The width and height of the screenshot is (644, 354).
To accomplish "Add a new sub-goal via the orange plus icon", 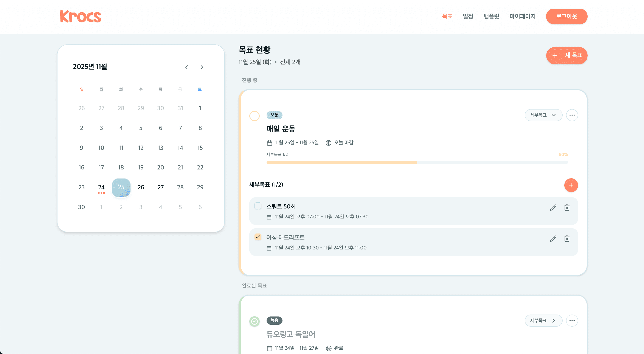I will coord(571,185).
